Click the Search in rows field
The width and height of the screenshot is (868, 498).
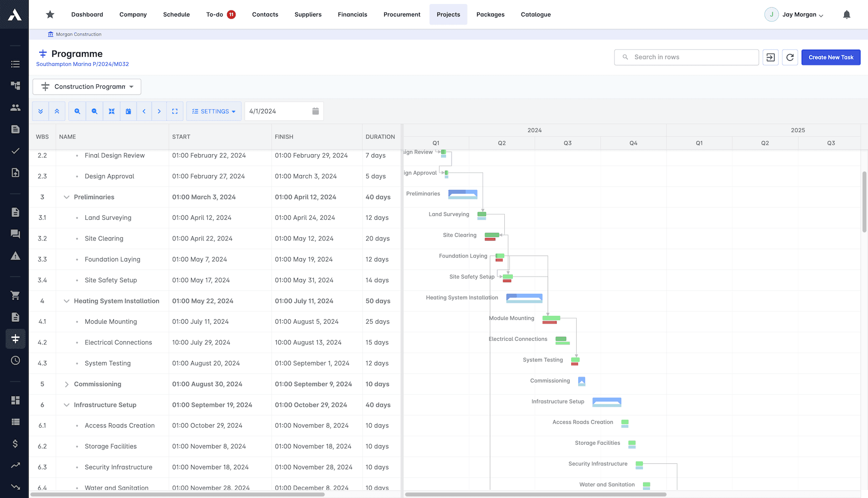[686, 57]
